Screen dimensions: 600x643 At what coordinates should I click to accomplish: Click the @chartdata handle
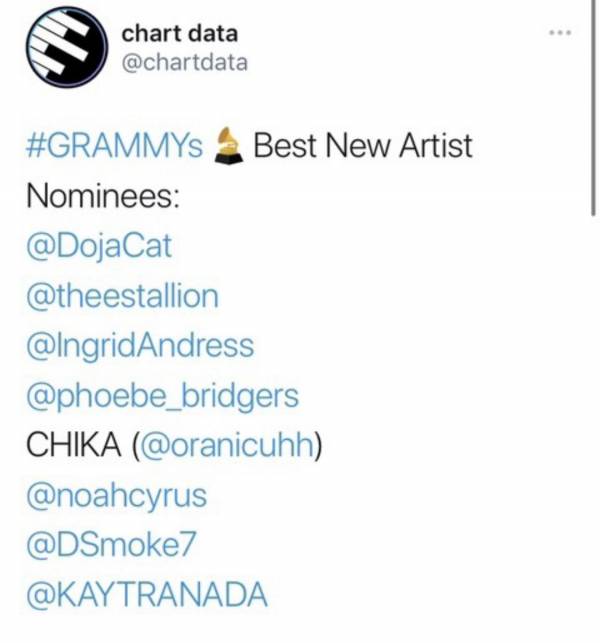pyautogui.click(x=185, y=63)
